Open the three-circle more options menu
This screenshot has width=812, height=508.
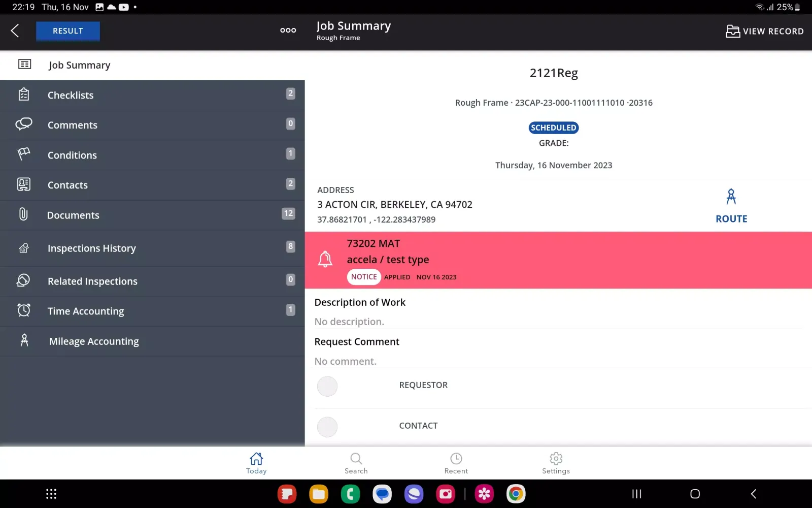288,30
